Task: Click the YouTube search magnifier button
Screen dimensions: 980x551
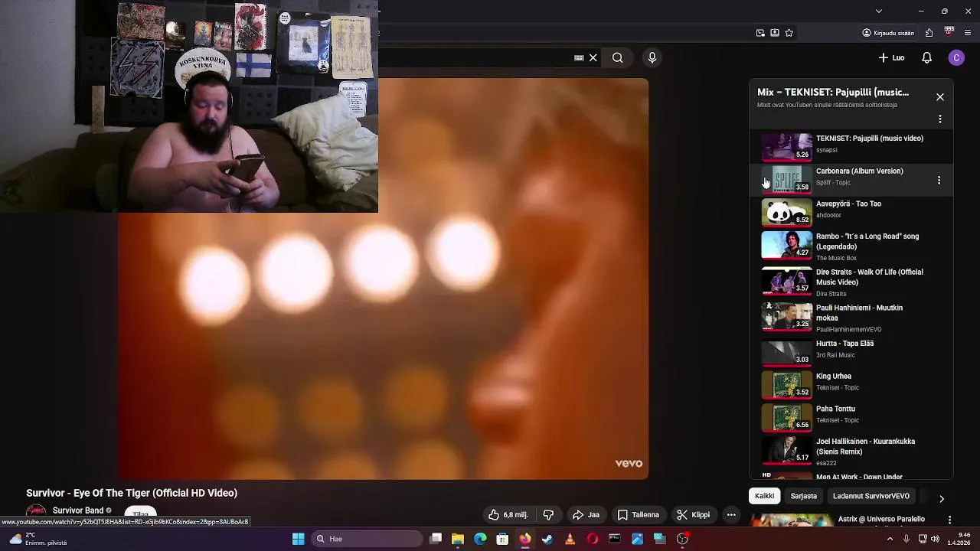Action: [617, 57]
